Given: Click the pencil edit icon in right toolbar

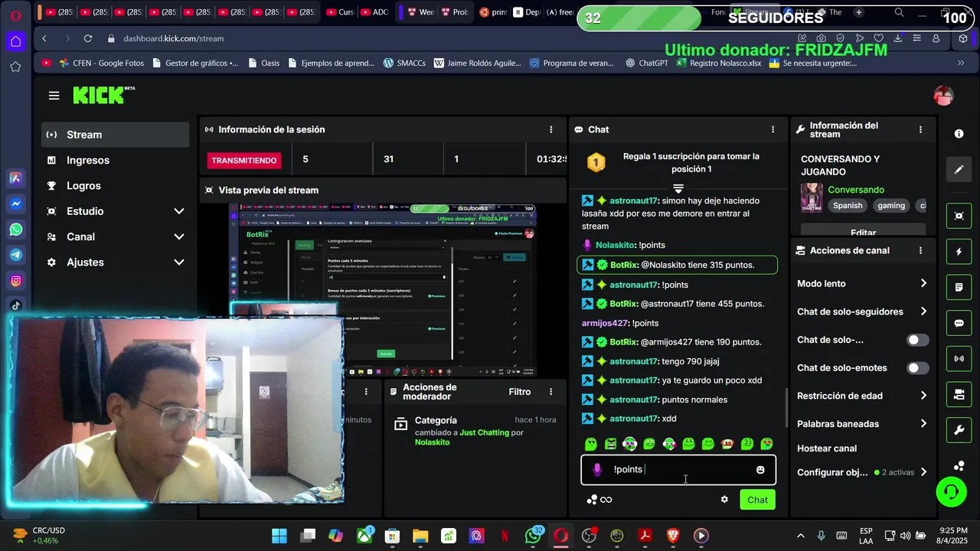Looking at the screenshot, I should tap(959, 169).
